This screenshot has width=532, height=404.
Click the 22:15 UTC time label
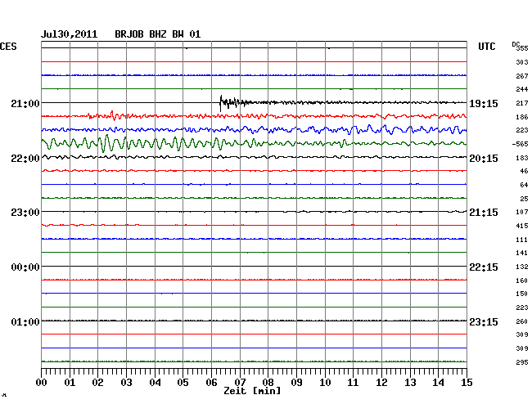484,267
